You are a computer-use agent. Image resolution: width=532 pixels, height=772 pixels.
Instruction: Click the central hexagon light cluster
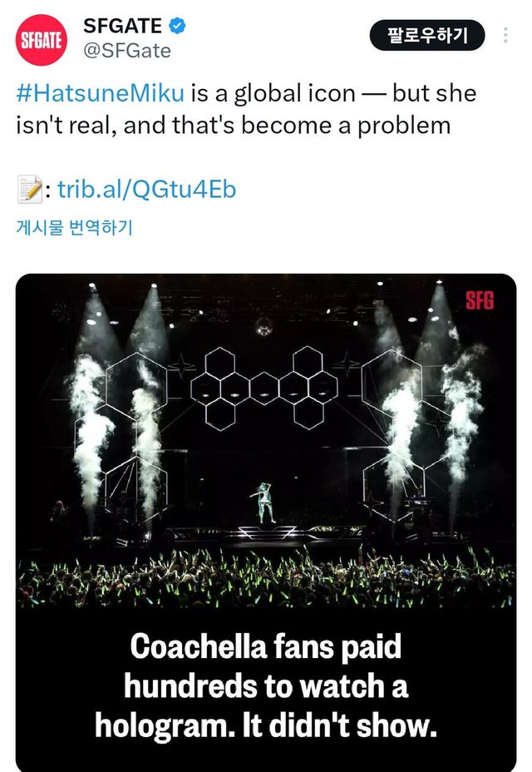tap(264, 387)
